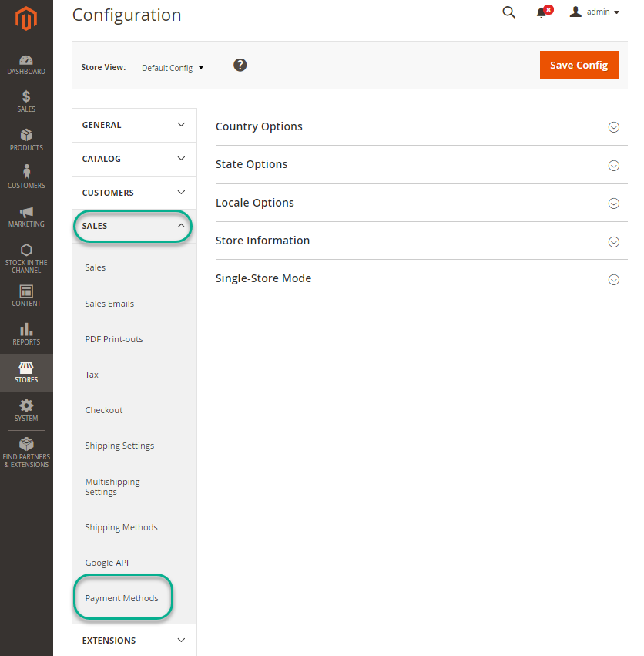This screenshot has height=656, width=644.
Task: Click the Save Config button
Action: point(579,65)
